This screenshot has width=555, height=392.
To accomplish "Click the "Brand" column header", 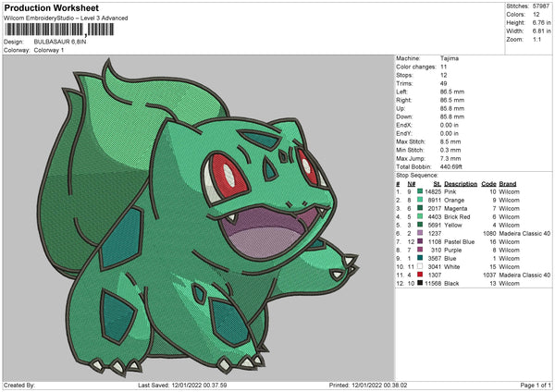I will [x=508, y=184].
